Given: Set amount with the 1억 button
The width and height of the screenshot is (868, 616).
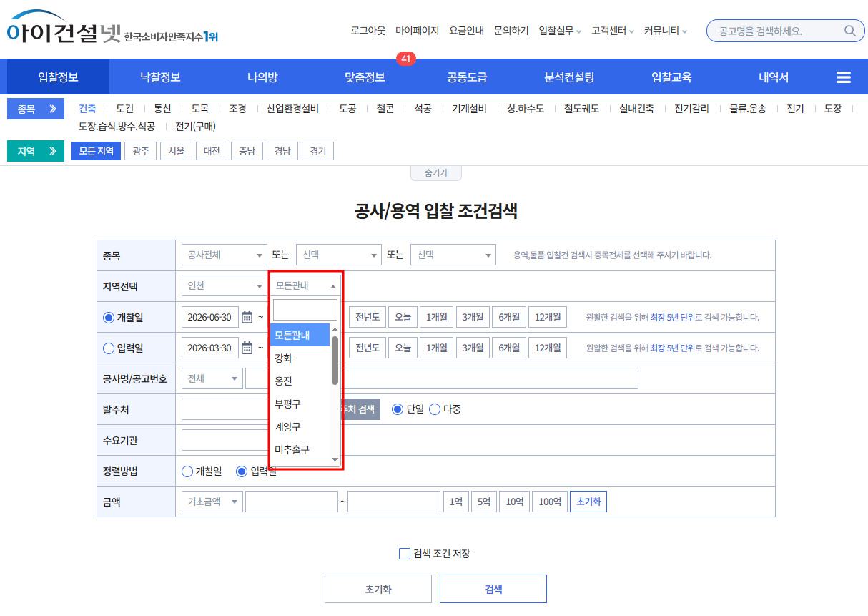Looking at the screenshot, I should pyautogui.click(x=455, y=502).
